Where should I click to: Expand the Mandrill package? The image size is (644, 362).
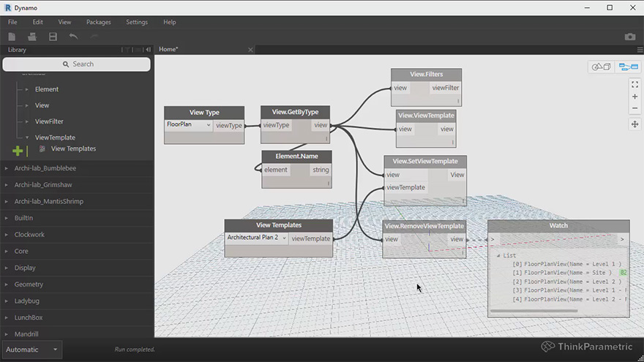pos(6,334)
